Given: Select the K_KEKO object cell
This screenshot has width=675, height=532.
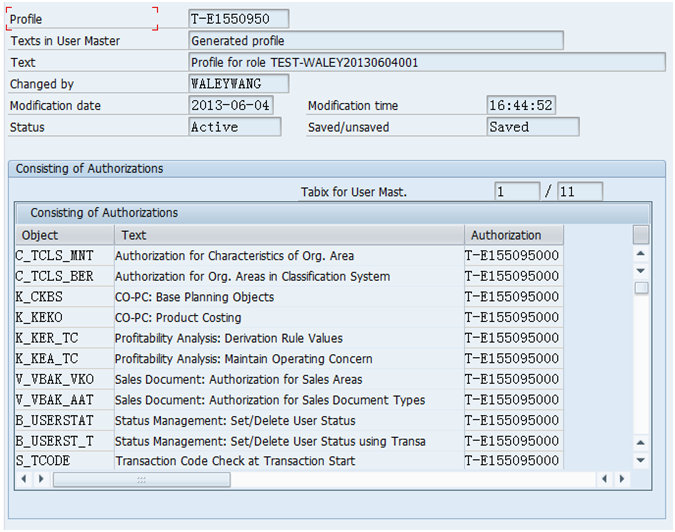Looking at the screenshot, I should [x=64, y=318].
